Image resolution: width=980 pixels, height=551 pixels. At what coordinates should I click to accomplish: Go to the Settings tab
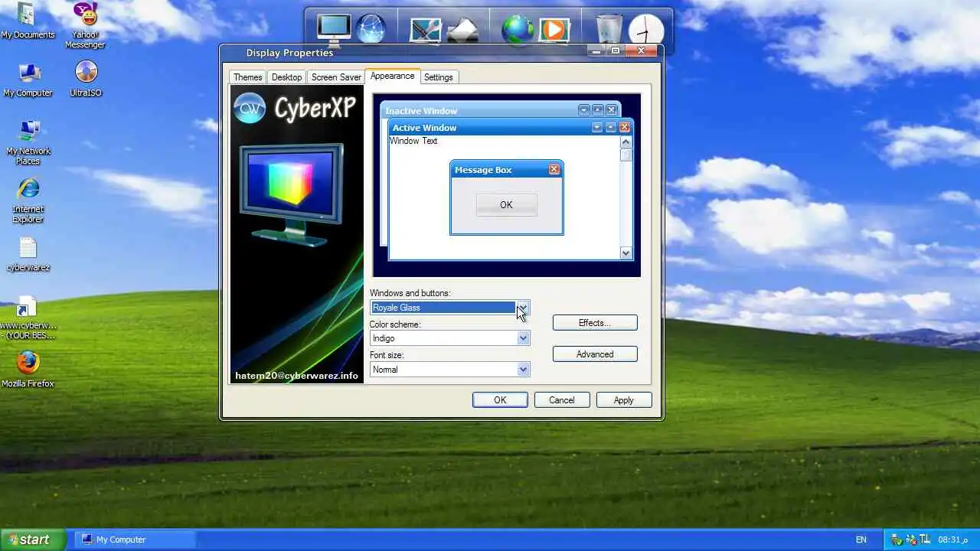click(x=439, y=77)
